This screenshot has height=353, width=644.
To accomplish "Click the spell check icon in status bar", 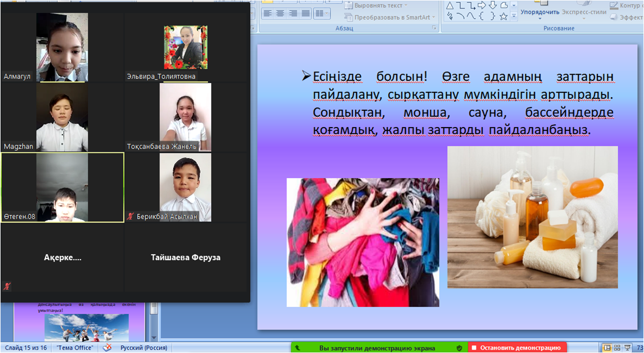I will pos(107,348).
